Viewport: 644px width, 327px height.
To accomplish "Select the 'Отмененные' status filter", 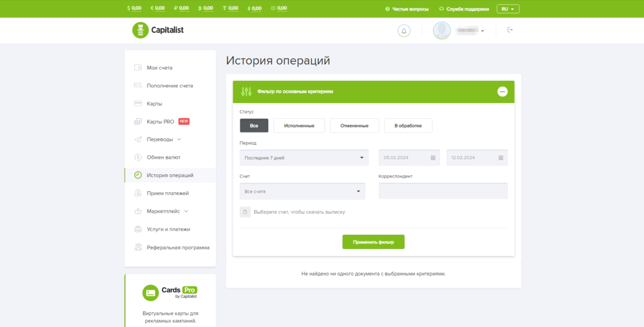I will (x=354, y=125).
